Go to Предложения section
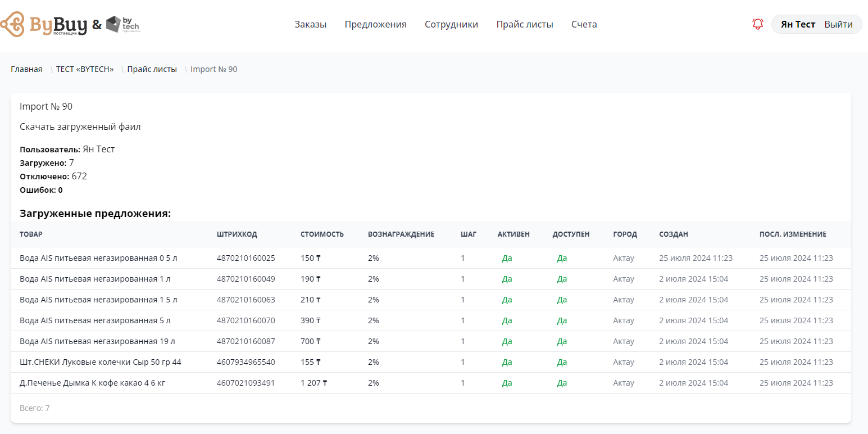Screen dimensions: 868x434 point(375,24)
